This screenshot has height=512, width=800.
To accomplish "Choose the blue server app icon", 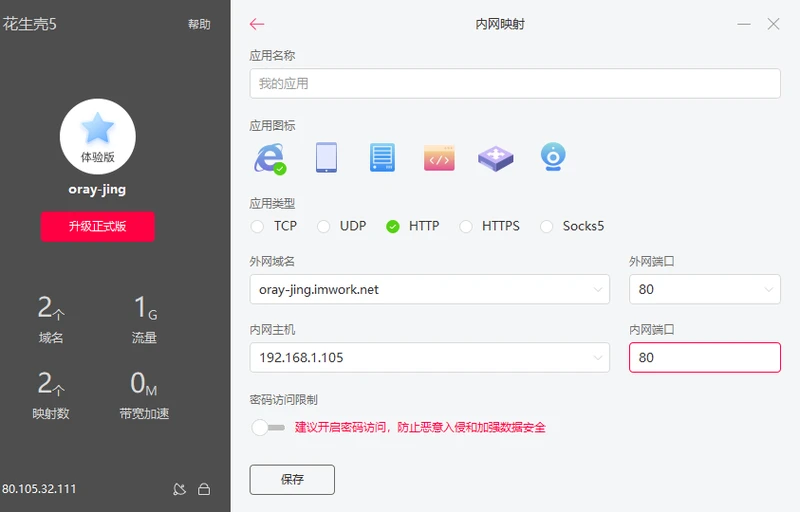I will (x=382, y=157).
